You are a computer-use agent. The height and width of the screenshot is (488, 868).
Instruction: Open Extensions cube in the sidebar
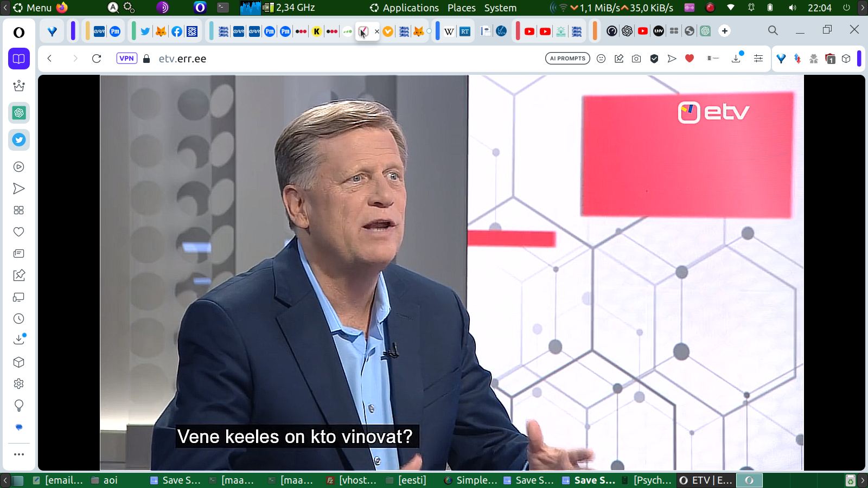click(19, 362)
